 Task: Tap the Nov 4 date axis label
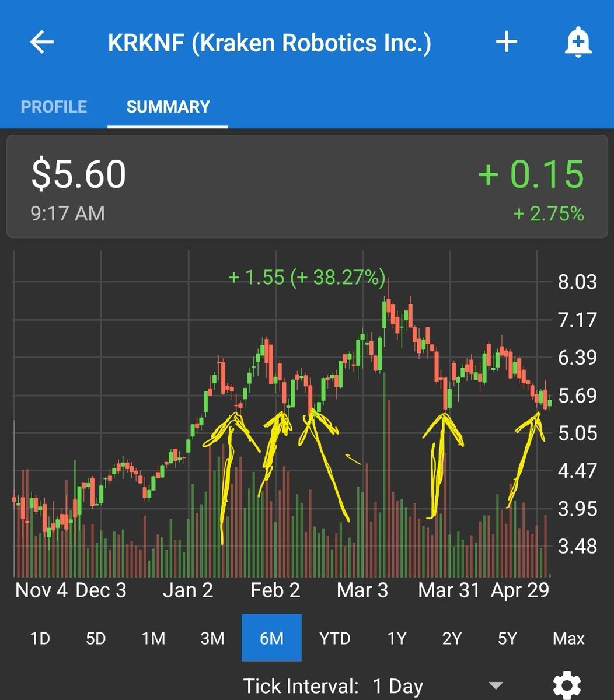[41, 590]
